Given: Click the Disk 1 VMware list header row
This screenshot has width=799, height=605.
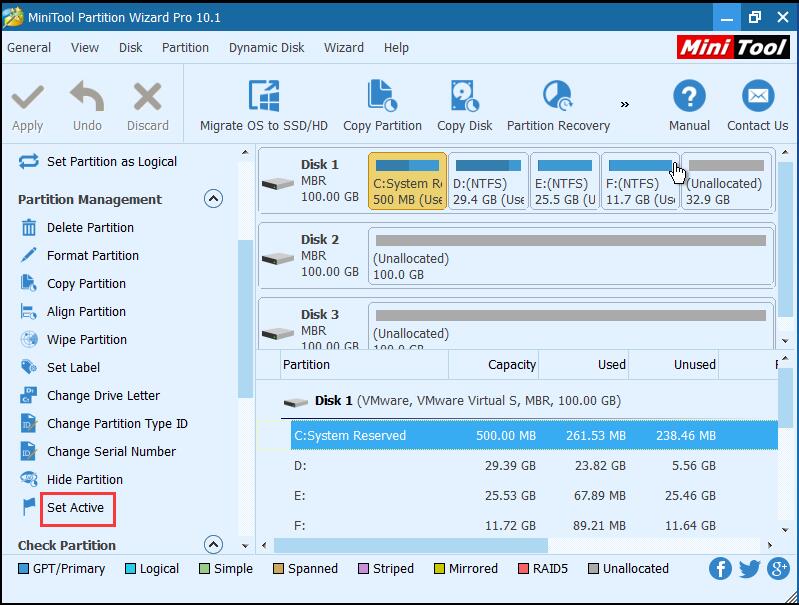Looking at the screenshot, I should coord(529,401).
